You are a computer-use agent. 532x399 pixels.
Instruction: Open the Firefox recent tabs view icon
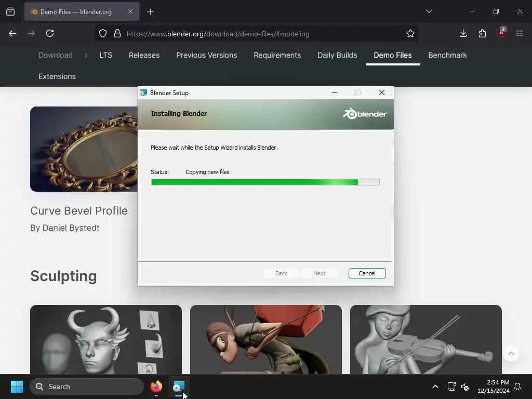click(x=10, y=12)
